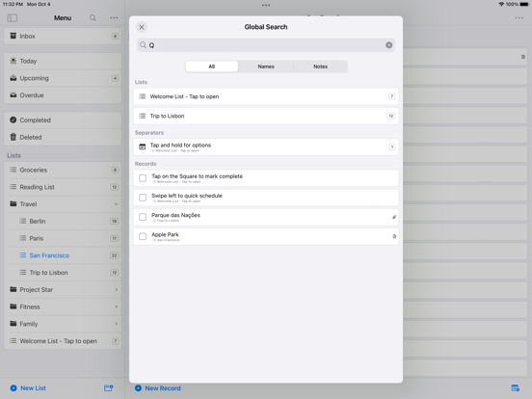This screenshot has height=399, width=532.
Task: Switch to the Notes tab
Action: click(x=320, y=66)
